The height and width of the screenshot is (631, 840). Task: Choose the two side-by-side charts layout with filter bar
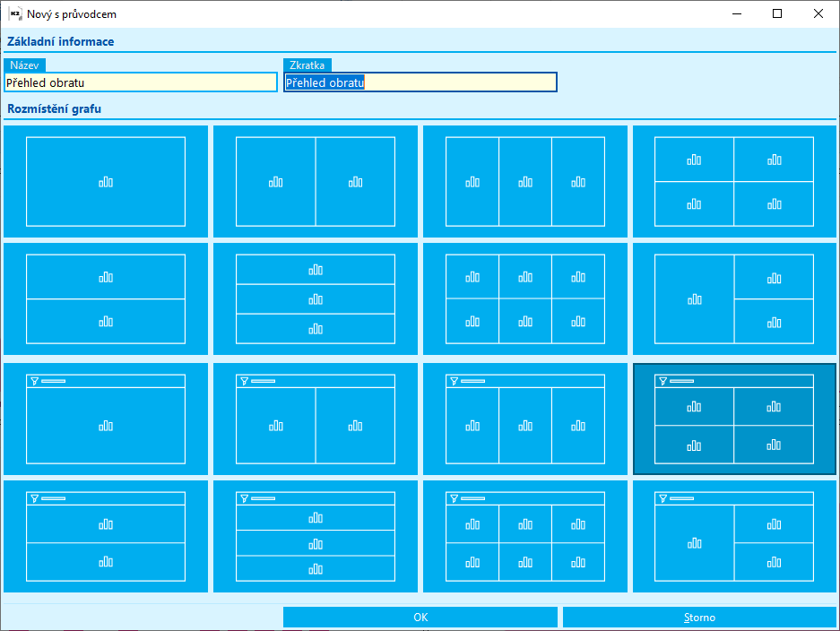coord(316,419)
